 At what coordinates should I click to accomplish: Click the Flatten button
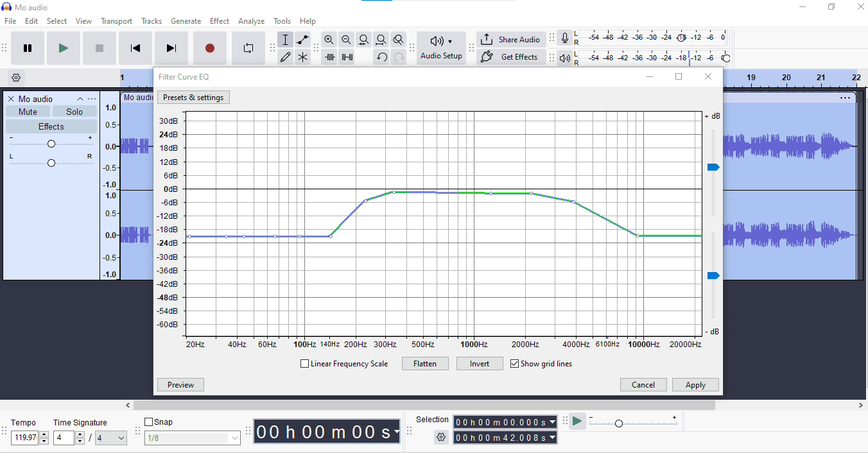424,364
